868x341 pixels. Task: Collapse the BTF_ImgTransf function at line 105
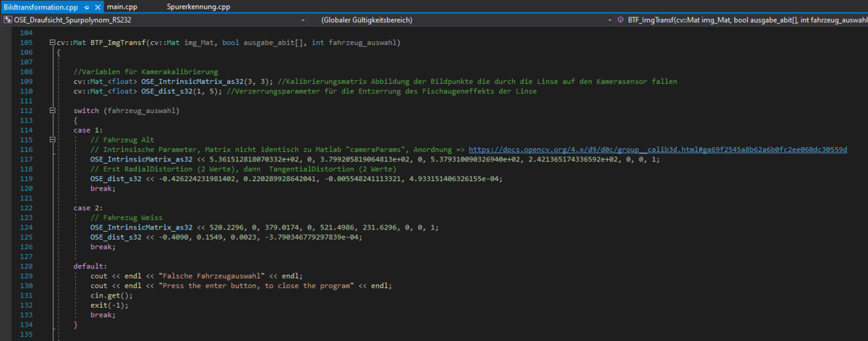tap(52, 43)
